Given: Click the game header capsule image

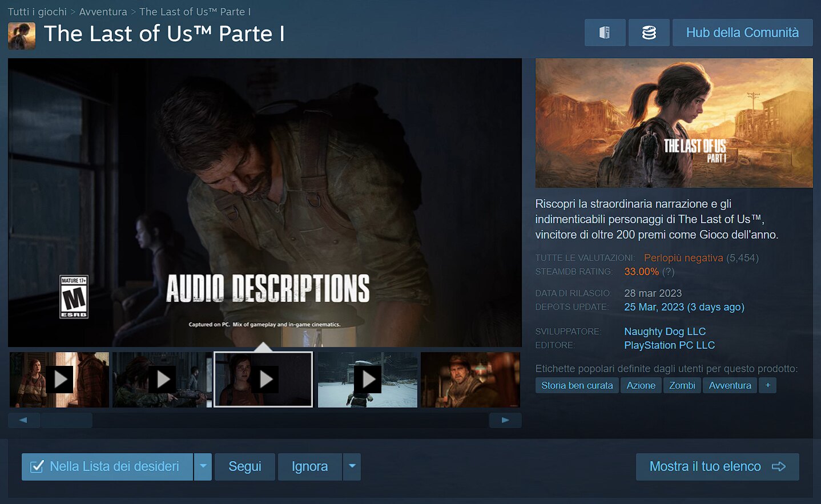Looking at the screenshot, I should [x=674, y=123].
